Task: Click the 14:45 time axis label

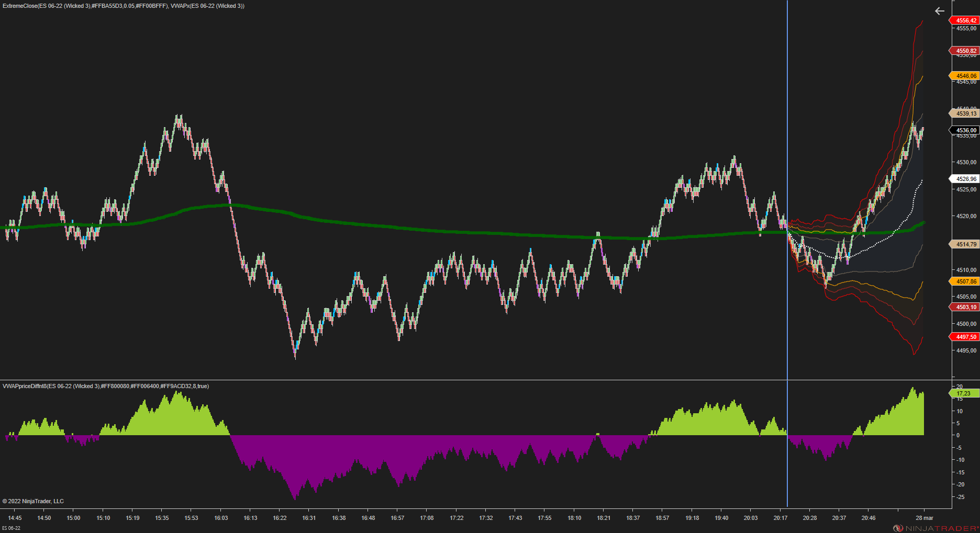Action: click(15, 518)
